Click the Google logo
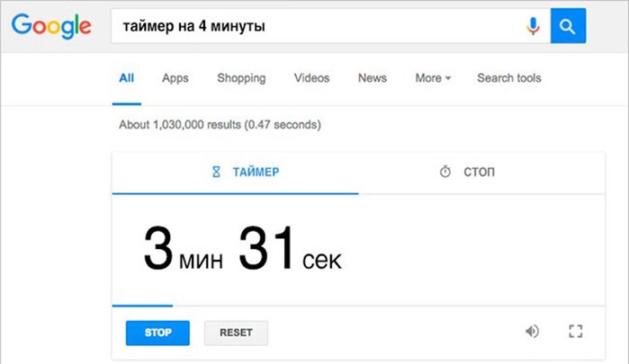Screen dimensions: 629x364 (51, 26)
